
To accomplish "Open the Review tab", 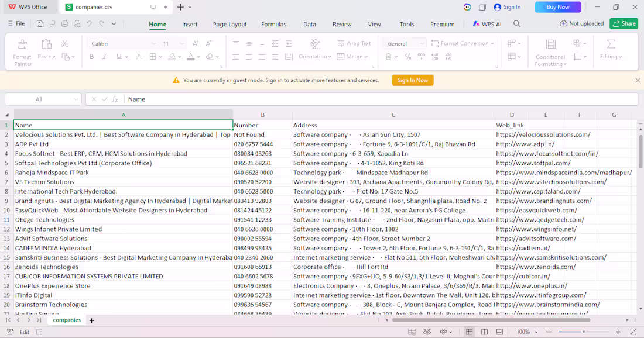I will (342, 24).
